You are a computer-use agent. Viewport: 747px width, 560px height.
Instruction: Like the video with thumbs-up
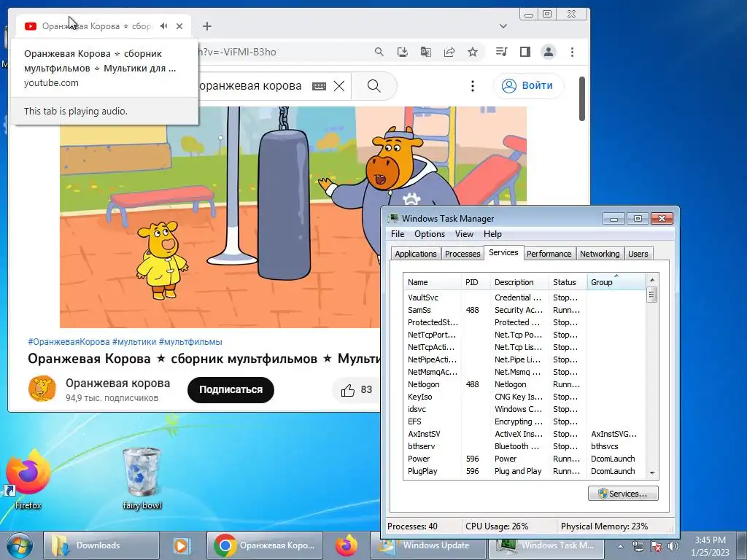tap(356, 390)
